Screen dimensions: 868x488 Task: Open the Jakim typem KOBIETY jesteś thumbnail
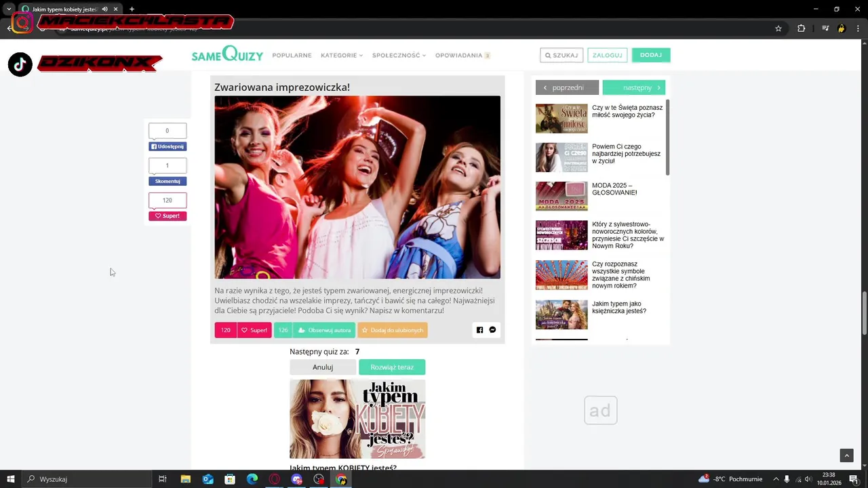[x=357, y=419]
